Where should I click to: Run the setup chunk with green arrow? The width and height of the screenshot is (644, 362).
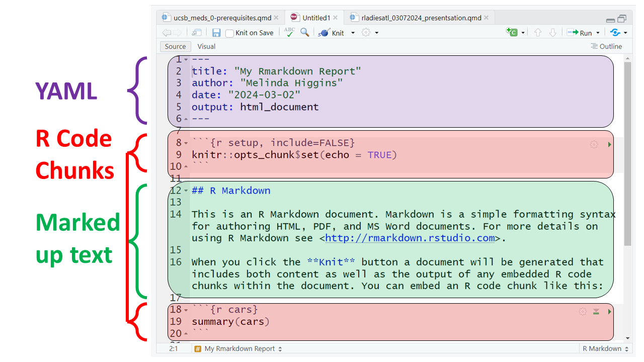click(610, 145)
